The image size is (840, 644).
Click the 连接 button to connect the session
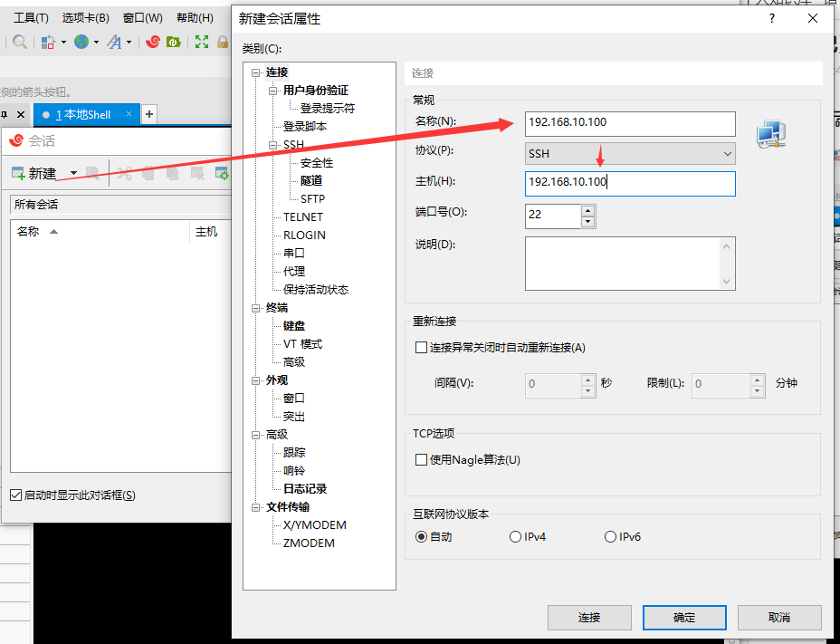click(589, 617)
